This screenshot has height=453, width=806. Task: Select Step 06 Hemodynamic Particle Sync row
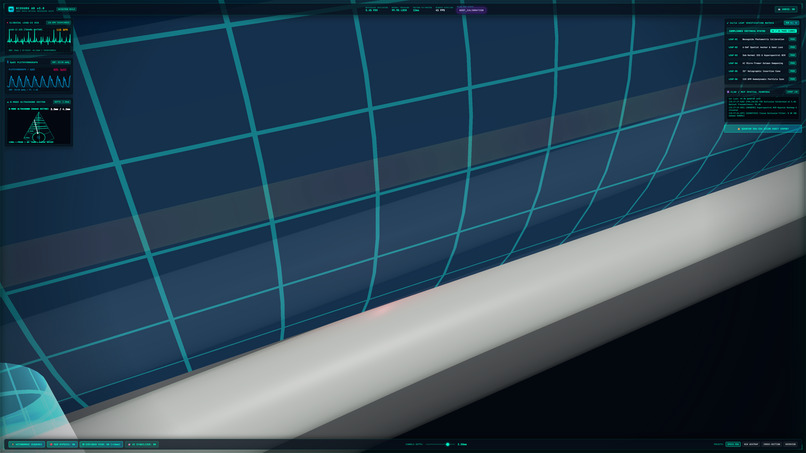[x=762, y=79]
